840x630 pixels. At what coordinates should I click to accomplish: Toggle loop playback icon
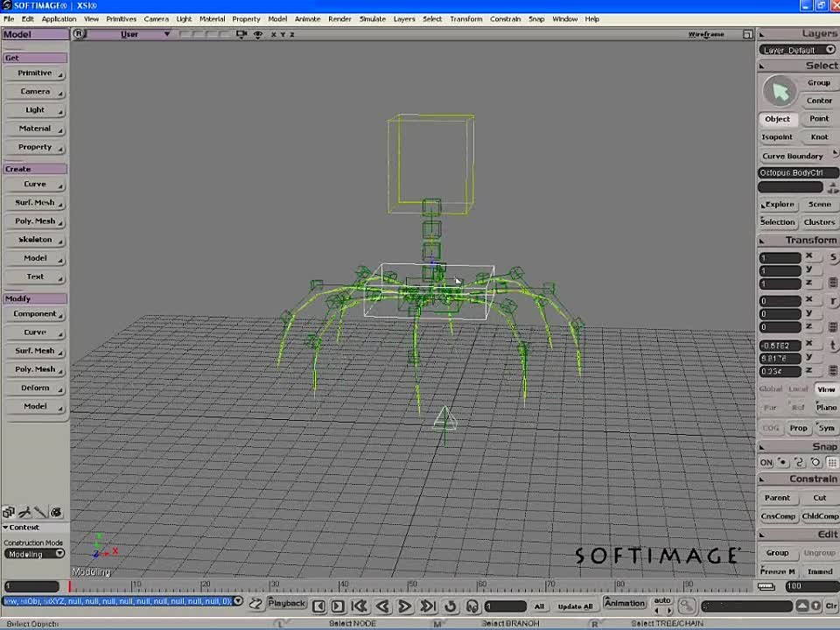pos(451,605)
